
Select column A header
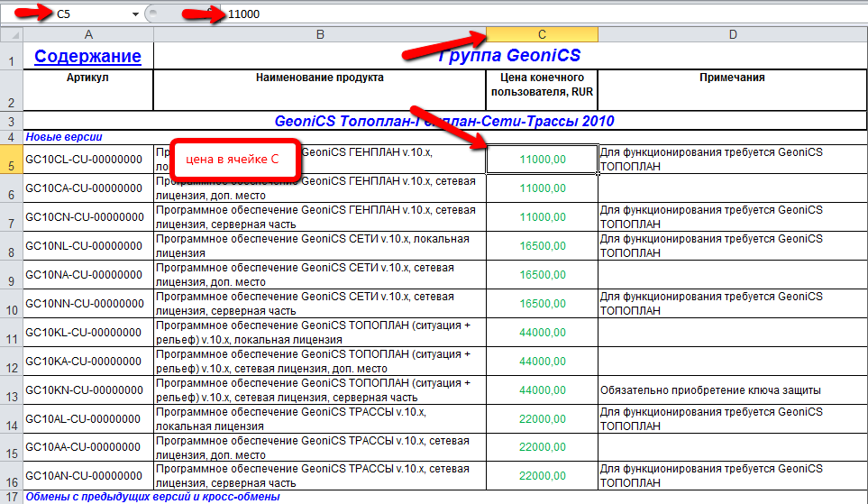tap(88, 34)
